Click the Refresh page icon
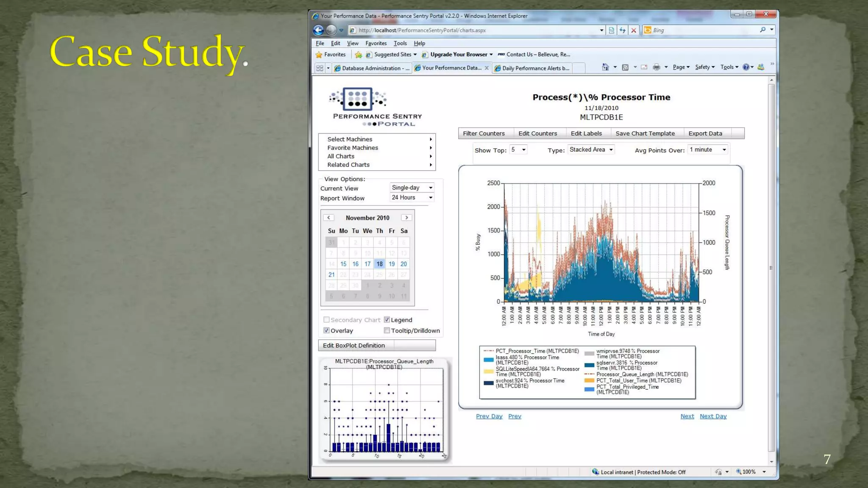868x488 pixels. [x=622, y=30]
